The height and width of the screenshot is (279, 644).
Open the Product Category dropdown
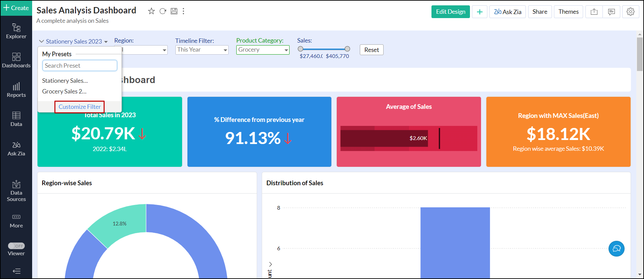(263, 50)
